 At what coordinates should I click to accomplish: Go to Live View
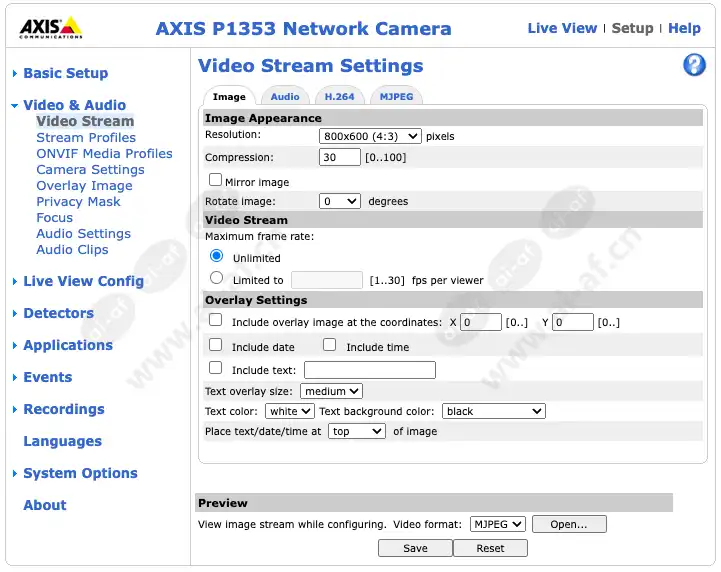(x=562, y=28)
